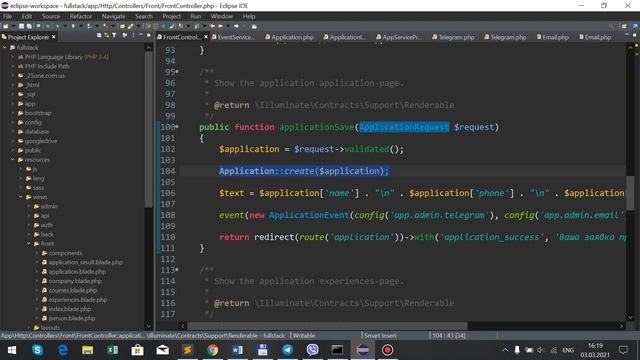
Task: Click cursor position 104 : 43 in status bar
Action: [x=449, y=336]
